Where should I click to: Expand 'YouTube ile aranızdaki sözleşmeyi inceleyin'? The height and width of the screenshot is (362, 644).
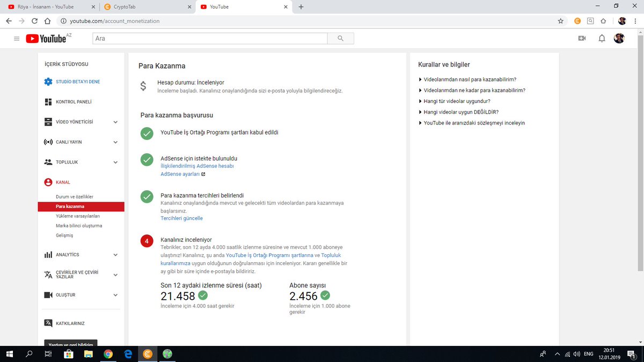[x=471, y=123]
